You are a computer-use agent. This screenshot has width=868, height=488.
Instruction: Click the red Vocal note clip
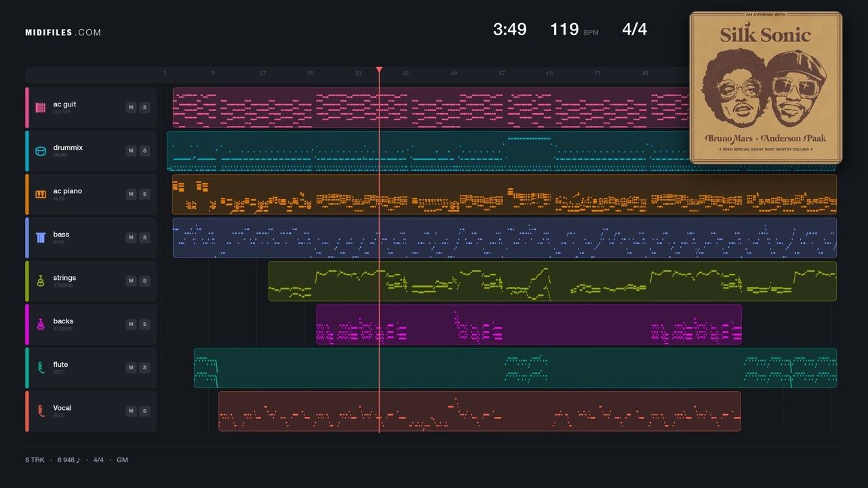[479, 411]
